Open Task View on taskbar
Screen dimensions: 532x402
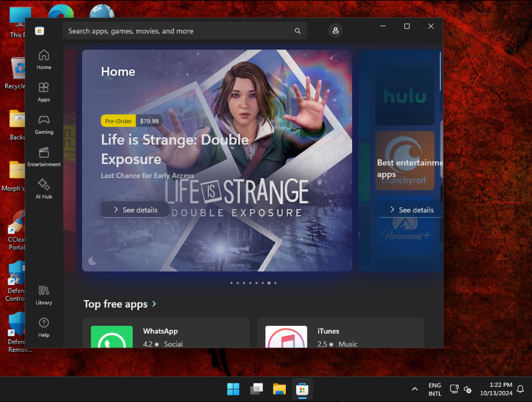[257, 389]
